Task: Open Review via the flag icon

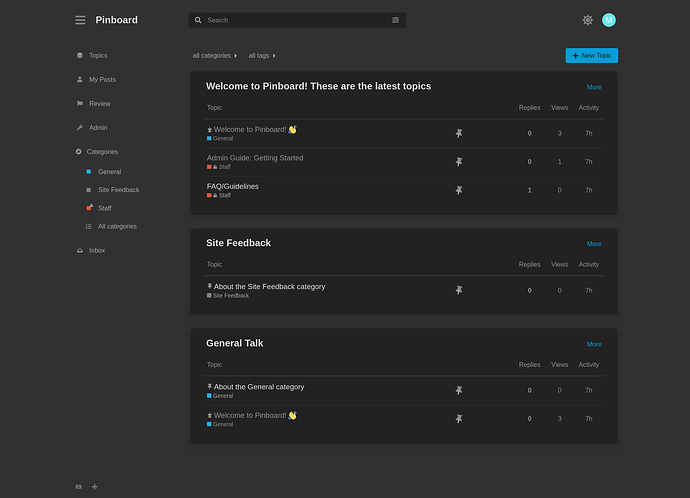Action: tap(80, 104)
